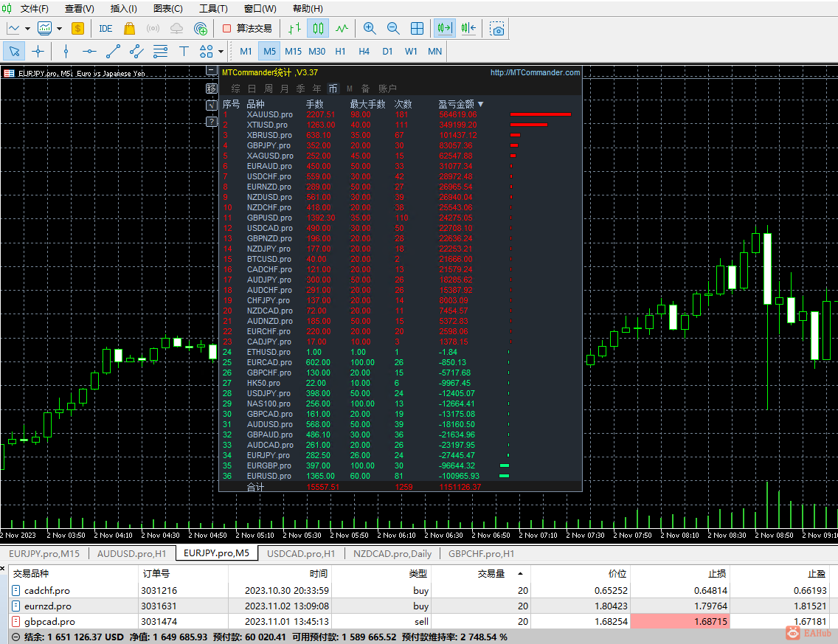Open the 插入(I) menu
Viewport: 838px width, 644px height.
click(123, 9)
